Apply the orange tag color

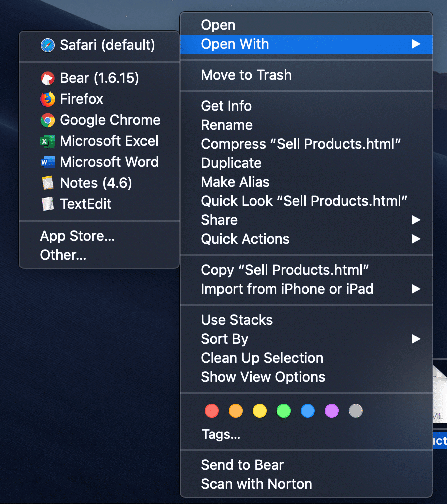pyautogui.click(x=236, y=411)
